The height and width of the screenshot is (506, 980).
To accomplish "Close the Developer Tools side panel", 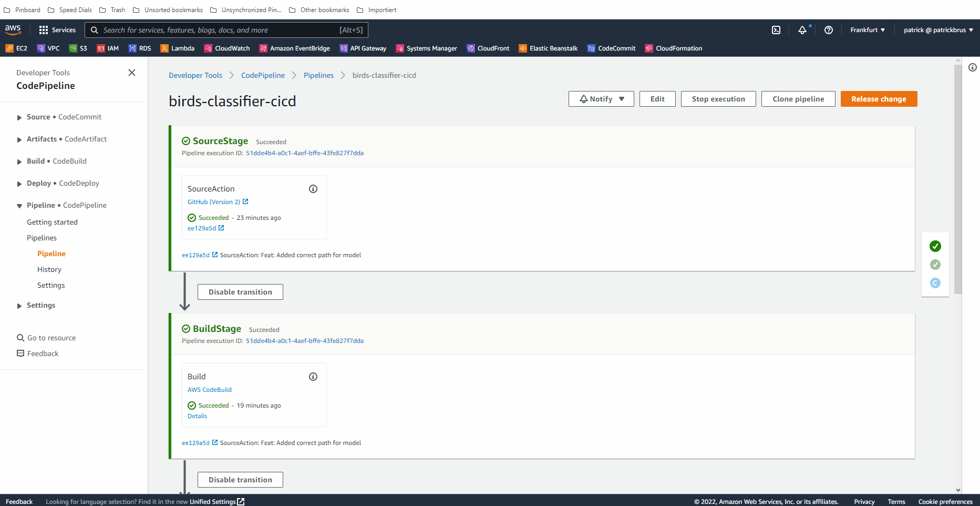I will pos(132,73).
